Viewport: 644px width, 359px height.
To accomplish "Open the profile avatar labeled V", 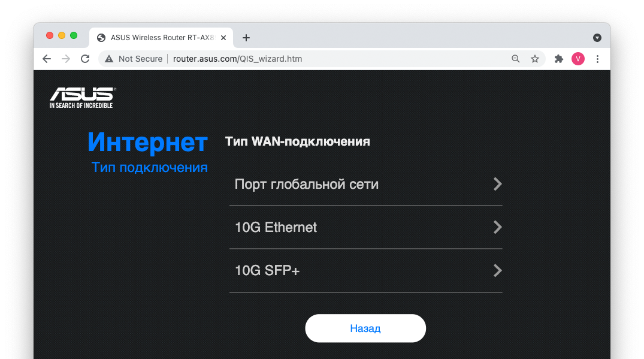I will point(578,59).
